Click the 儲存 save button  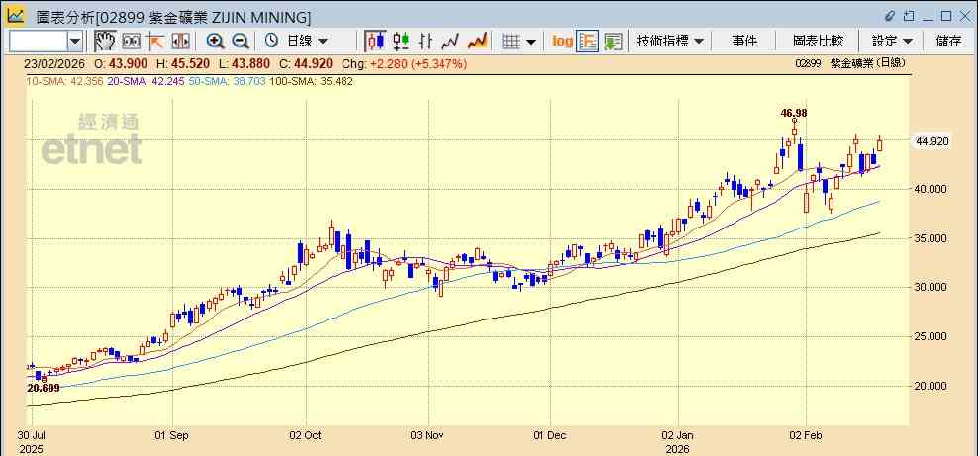click(948, 42)
